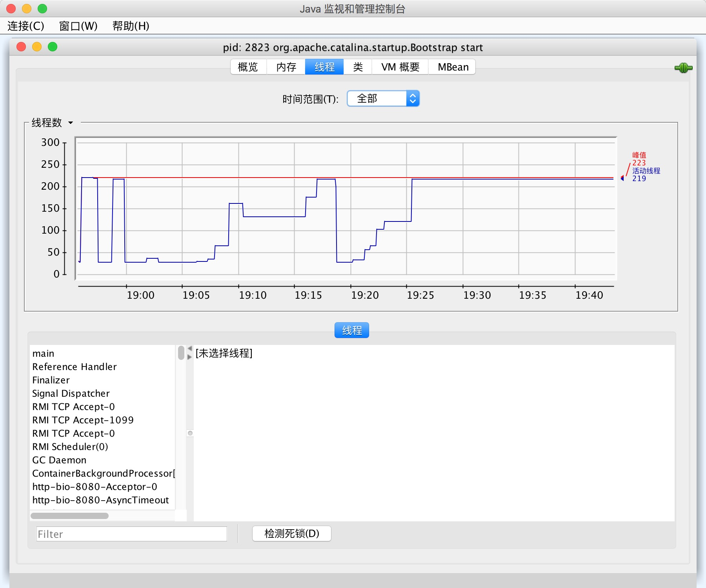Open the 线程数 chart options arrow

tap(71, 123)
